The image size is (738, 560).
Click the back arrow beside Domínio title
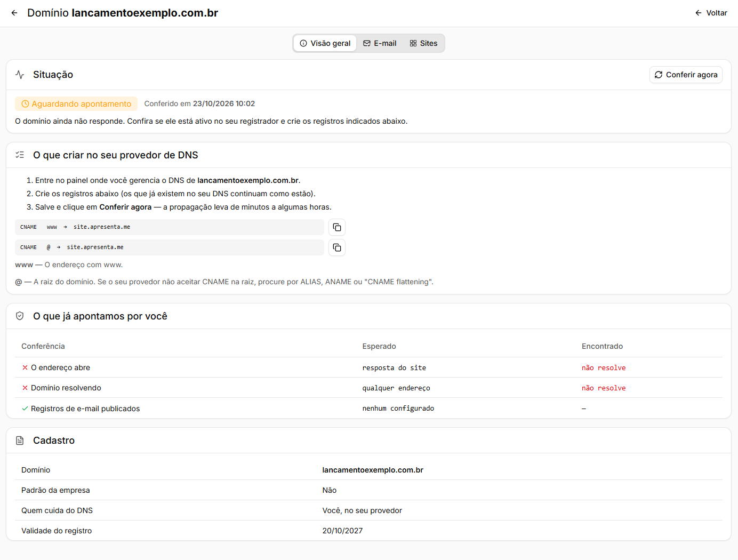tap(14, 13)
